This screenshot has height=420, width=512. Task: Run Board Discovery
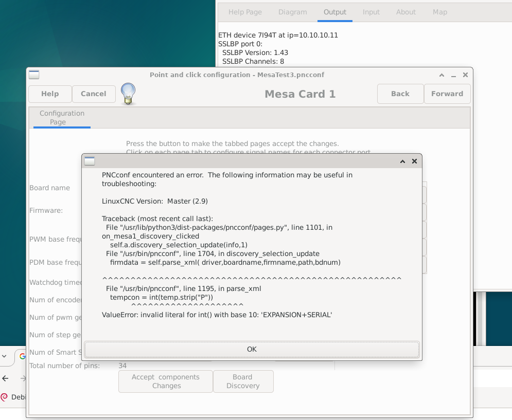(x=243, y=381)
